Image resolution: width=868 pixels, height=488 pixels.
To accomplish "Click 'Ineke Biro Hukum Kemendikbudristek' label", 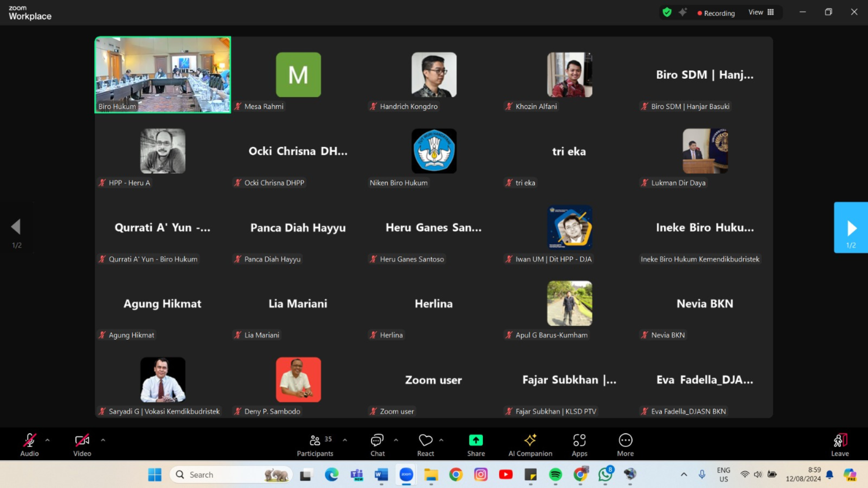I will [700, 259].
